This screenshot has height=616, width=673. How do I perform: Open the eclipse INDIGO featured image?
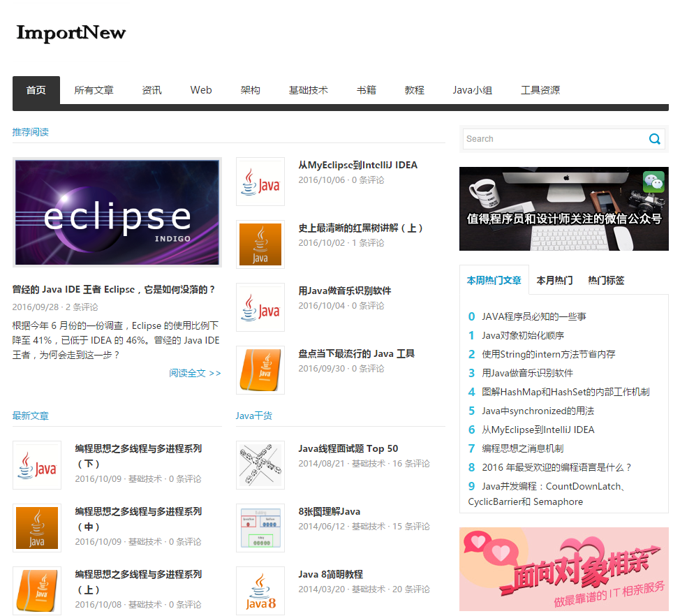pyautogui.click(x=117, y=212)
